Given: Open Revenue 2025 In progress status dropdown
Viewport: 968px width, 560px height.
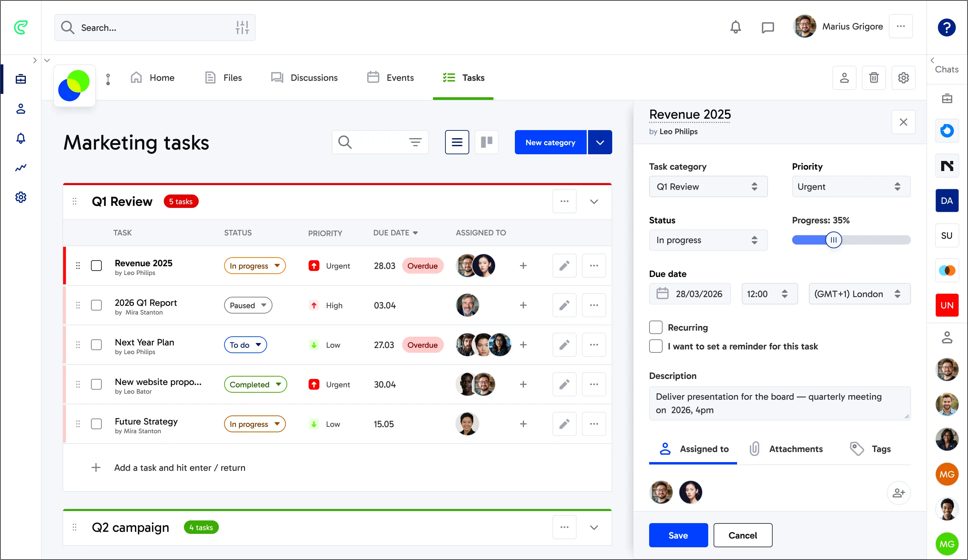Looking at the screenshot, I should click(x=254, y=266).
